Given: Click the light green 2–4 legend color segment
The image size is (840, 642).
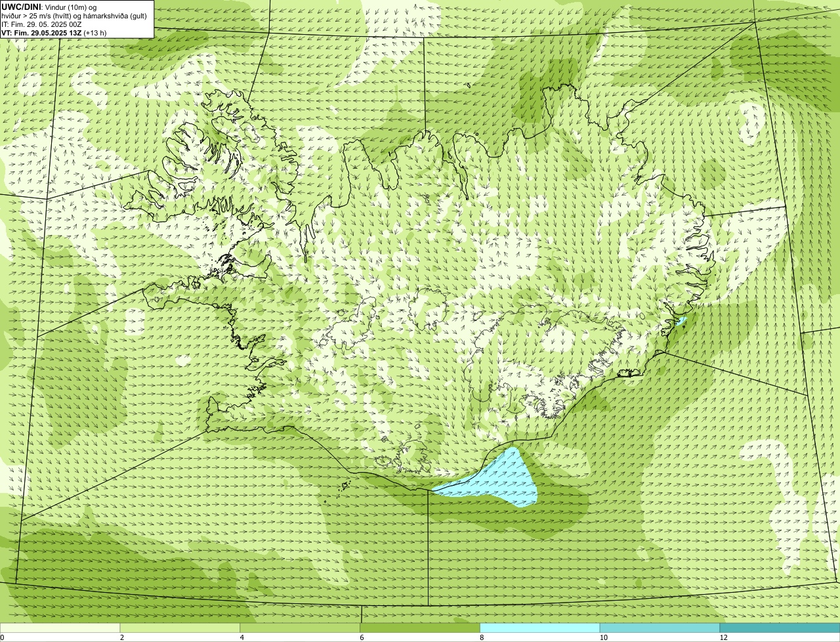Looking at the screenshot, I should click(x=180, y=628).
